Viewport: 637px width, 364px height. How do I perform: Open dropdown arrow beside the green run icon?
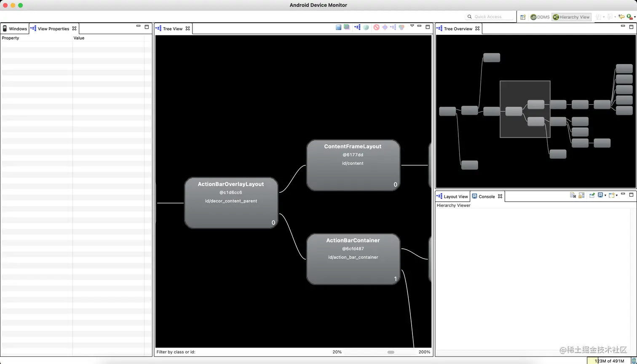[x=635, y=17]
